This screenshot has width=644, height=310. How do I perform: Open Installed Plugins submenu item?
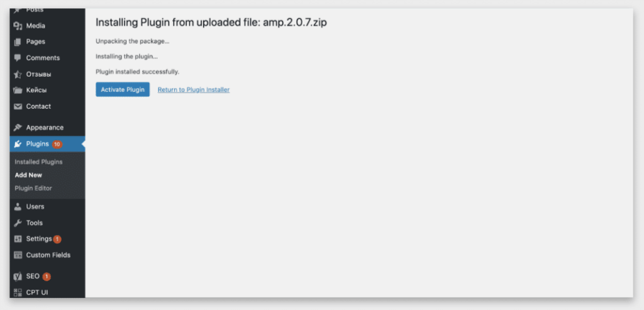(x=38, y=162)
